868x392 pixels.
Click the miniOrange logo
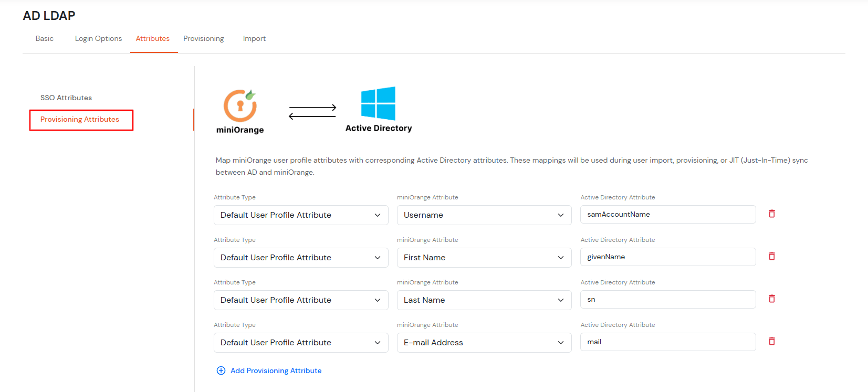pyautogui.click(x=240, y=107)
